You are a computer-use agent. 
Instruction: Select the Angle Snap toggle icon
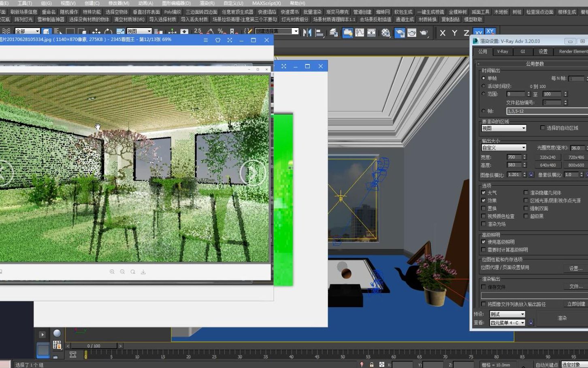[x=210, y=31]
